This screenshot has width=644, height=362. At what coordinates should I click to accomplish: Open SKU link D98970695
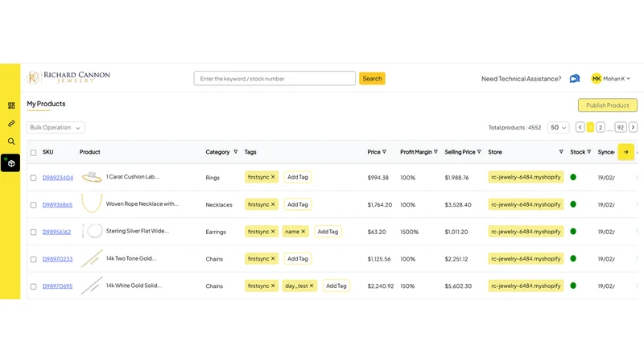[57, 286]
